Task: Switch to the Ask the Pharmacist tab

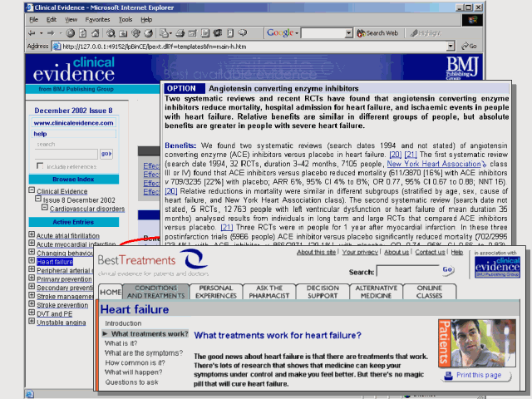Action: coord(269,293)
